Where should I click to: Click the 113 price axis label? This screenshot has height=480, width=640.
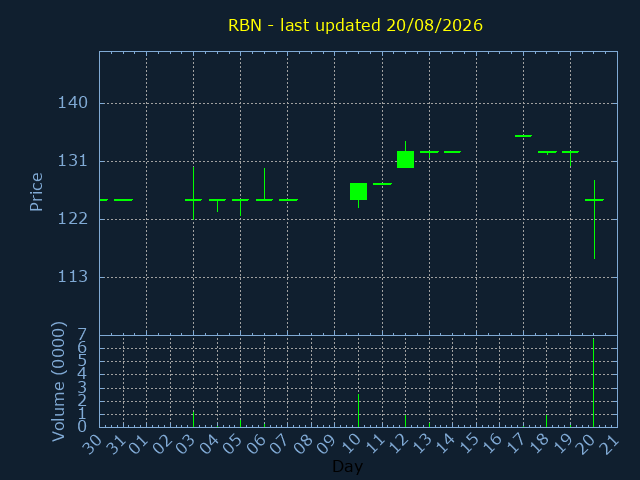click(x=73, y=277)
